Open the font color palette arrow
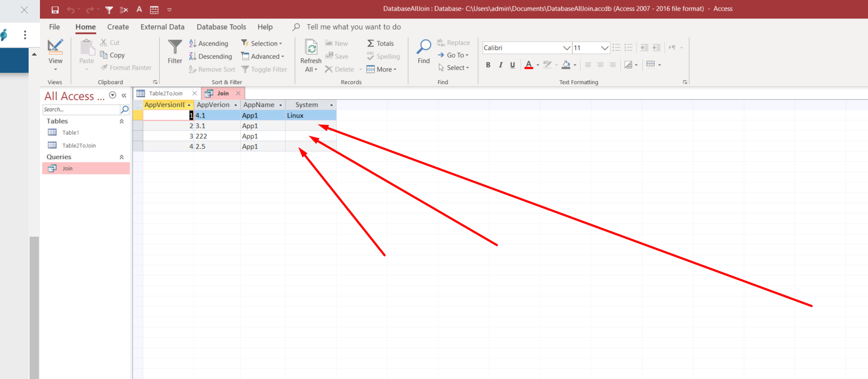Image resolution: width=868 pixels, height=379 pixels. point(538,65)
